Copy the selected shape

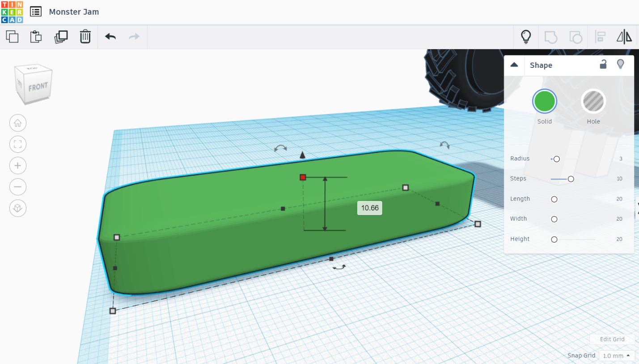tap(12, 37)
